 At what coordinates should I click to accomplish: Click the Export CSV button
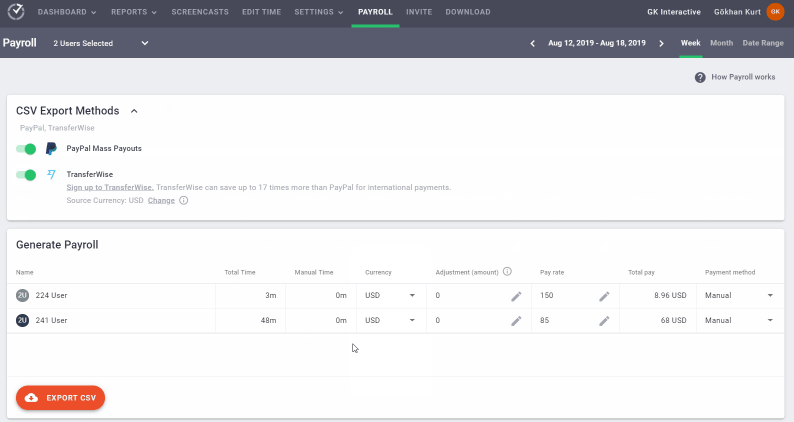[60, 398]
